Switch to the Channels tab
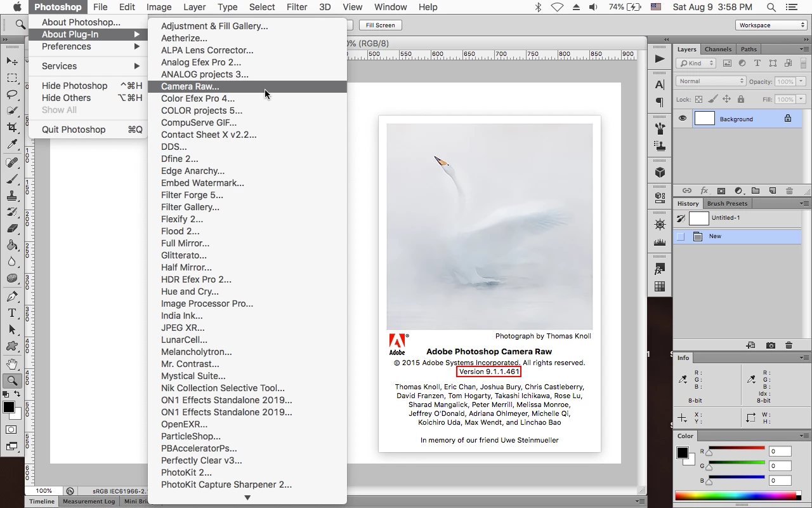The height and width of the screenshot is (508, 812). (718, 49)
